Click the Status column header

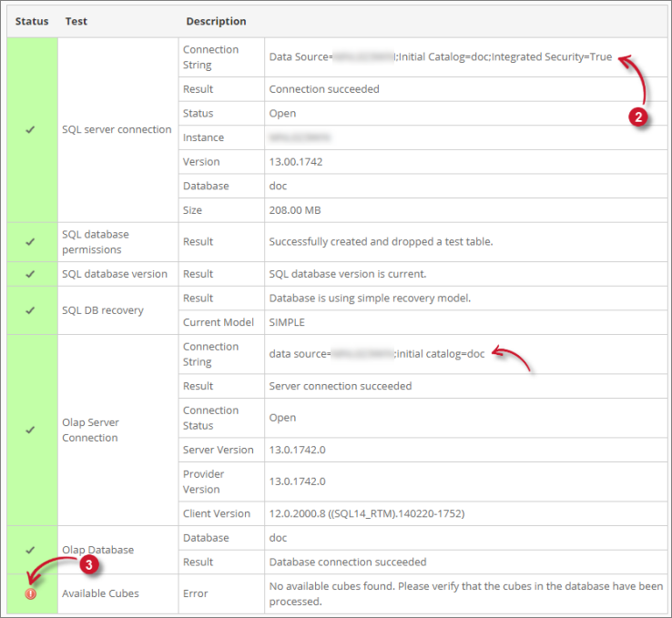[32, 22]
